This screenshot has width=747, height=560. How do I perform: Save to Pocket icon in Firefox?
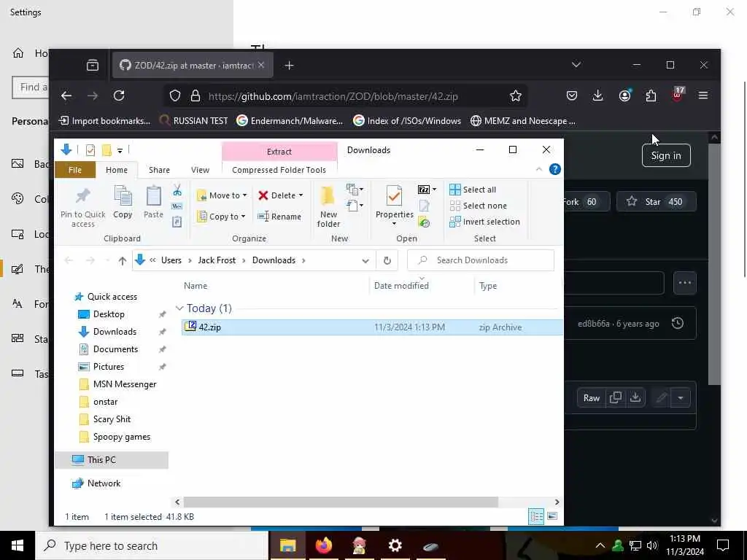click(572, 96)
